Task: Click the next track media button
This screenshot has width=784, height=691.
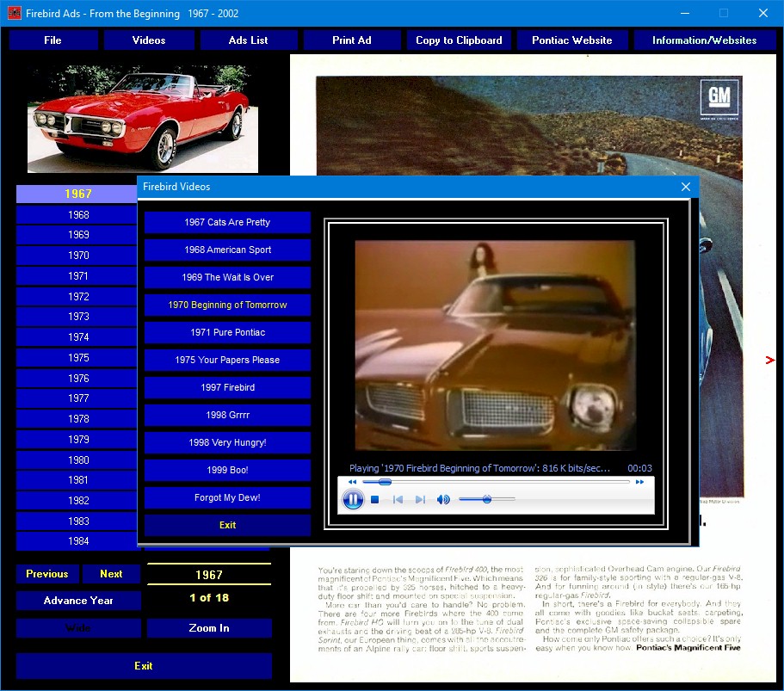Action: pos(421,499)
